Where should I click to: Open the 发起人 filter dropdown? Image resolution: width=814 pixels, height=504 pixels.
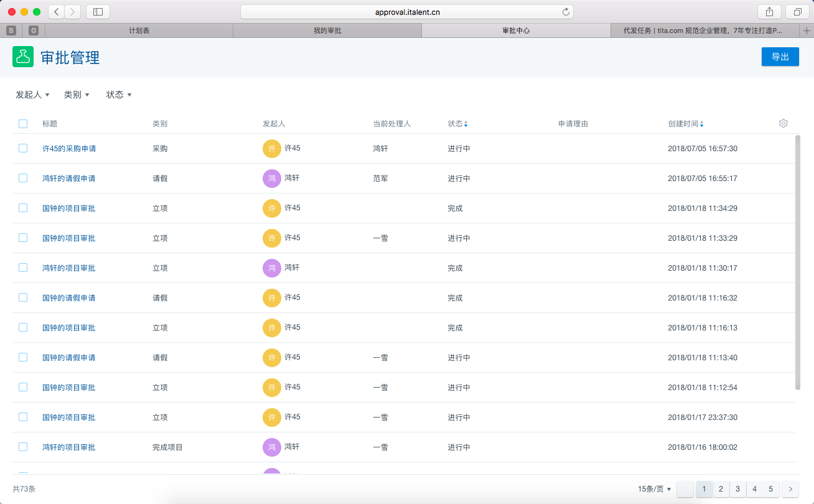pyautogui.click(x=32, y=95)
